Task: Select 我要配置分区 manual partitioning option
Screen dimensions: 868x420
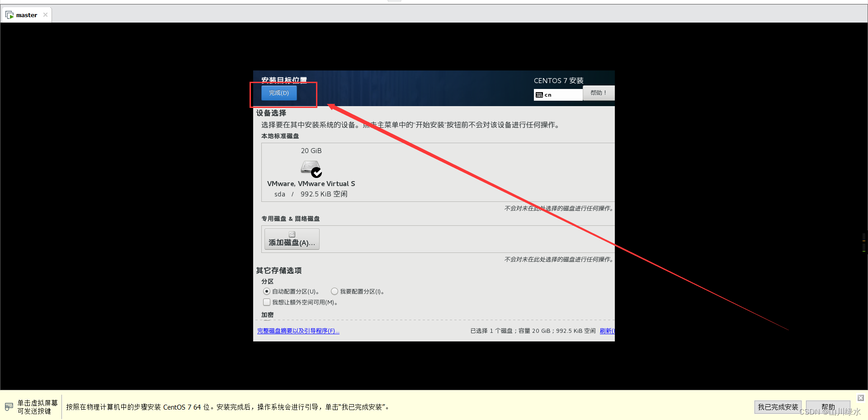Action: (334, 291)
